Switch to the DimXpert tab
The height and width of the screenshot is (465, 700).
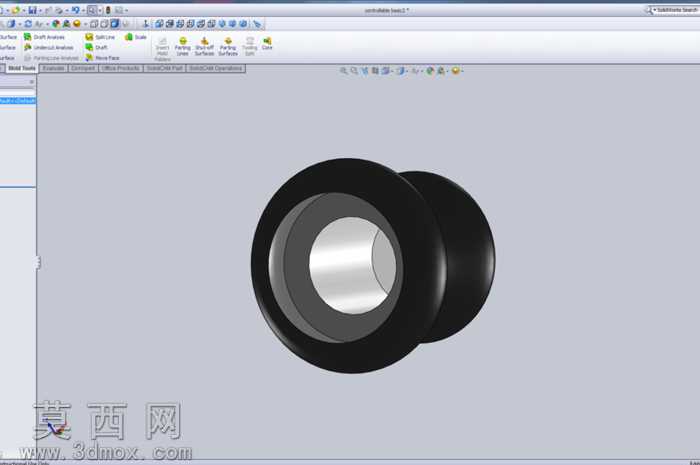click(83, 68)
